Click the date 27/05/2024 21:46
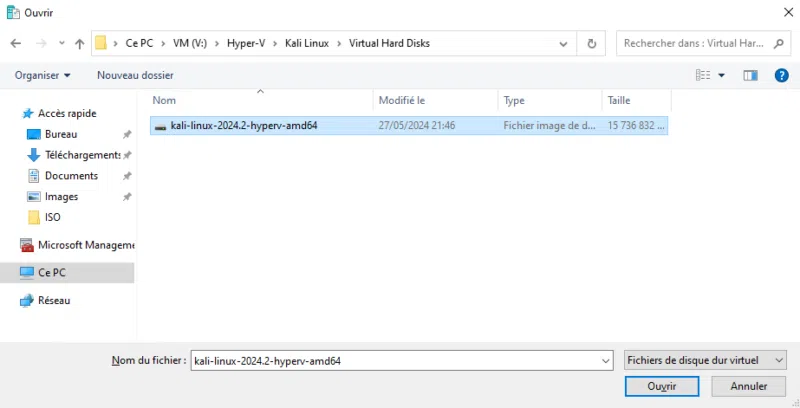 point(416,125)
